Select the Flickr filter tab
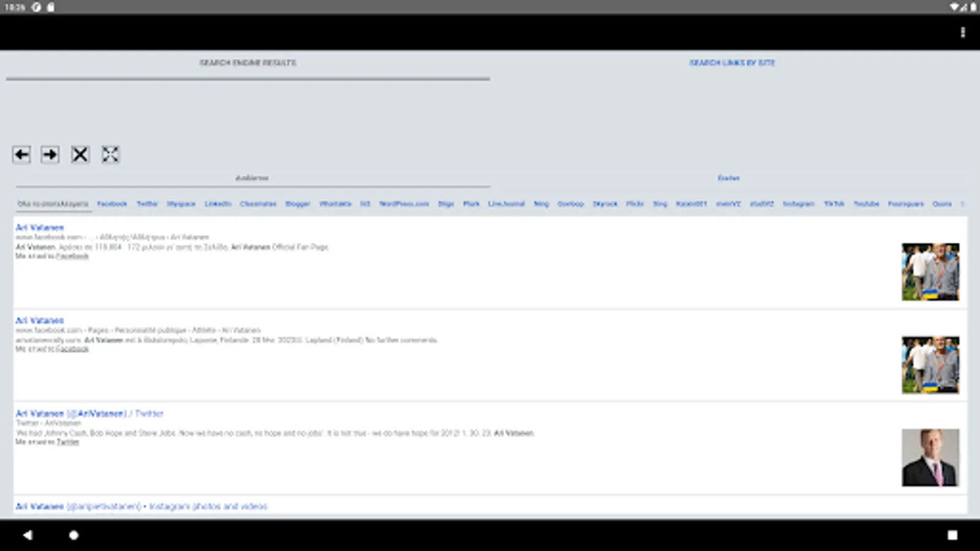Image resolution: width=980 pixels, height=551 pixels. [635, 204]
